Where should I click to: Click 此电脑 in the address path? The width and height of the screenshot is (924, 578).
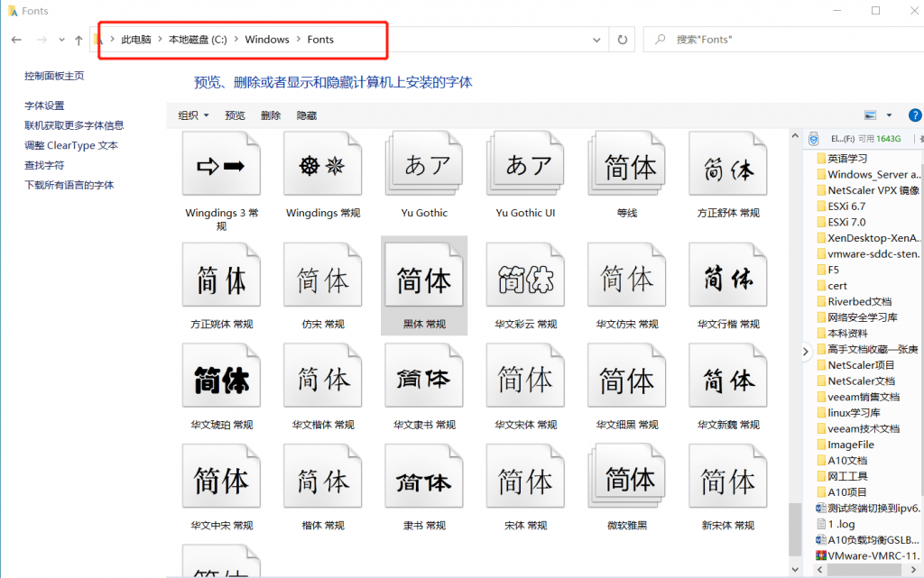coord(136,40)
